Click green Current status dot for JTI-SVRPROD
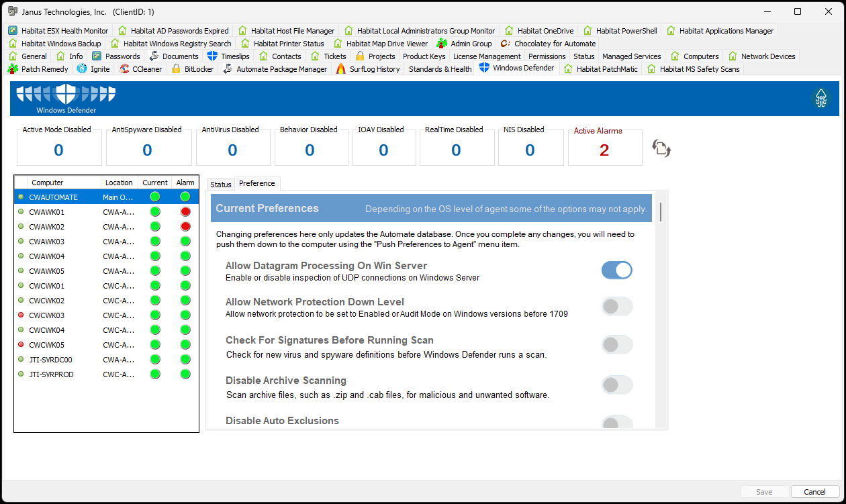 tap(155, 374)
